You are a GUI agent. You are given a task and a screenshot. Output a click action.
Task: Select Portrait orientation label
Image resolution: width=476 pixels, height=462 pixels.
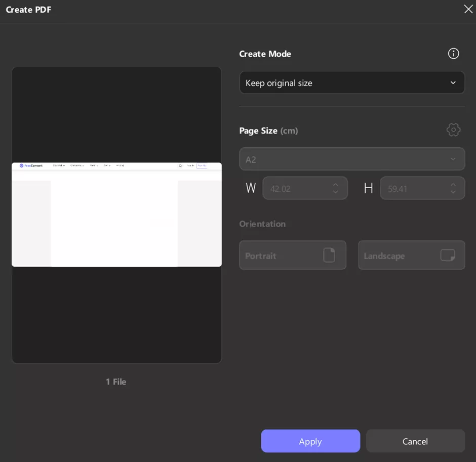click(261, 256)
